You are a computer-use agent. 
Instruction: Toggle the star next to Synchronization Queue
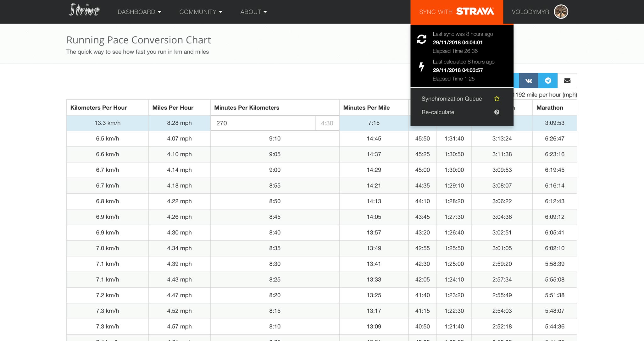pos(497,98)
